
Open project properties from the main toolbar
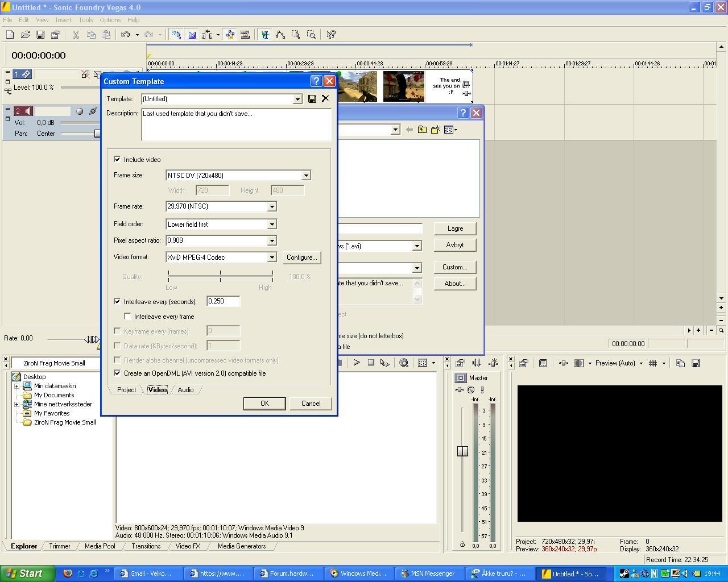56,35
